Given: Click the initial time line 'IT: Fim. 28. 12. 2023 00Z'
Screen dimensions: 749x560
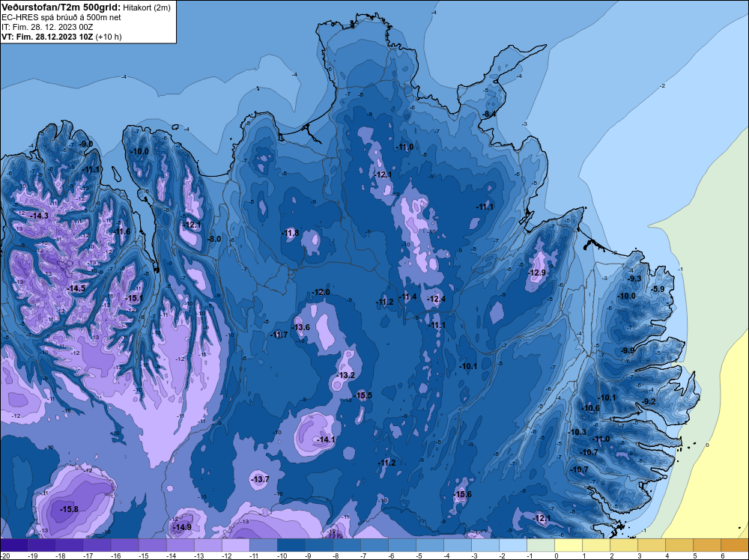Looking at the screenshot, I should (47, 27).
